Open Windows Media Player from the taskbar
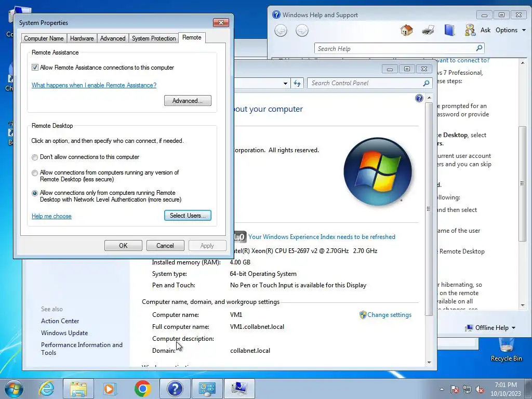Image resolution: width=532 pixels, height=399 pixels. [x=110, y=389]
